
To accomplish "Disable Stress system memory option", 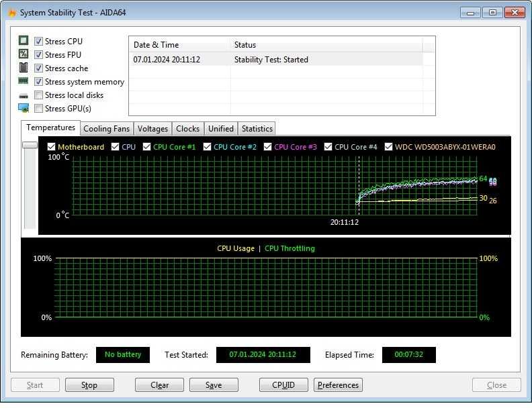I will click(x=39, y=82).
